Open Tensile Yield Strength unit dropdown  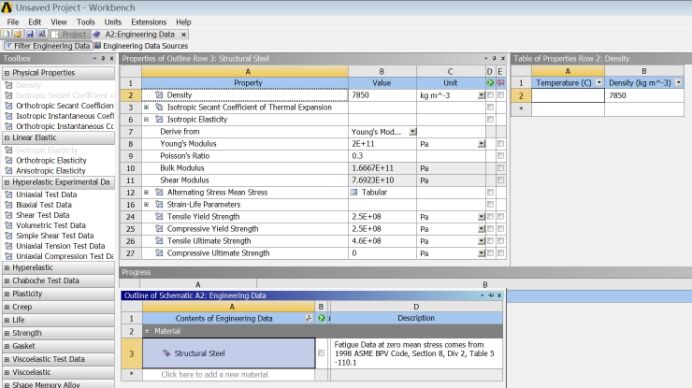pyautogui.click(x=481, y=217)
